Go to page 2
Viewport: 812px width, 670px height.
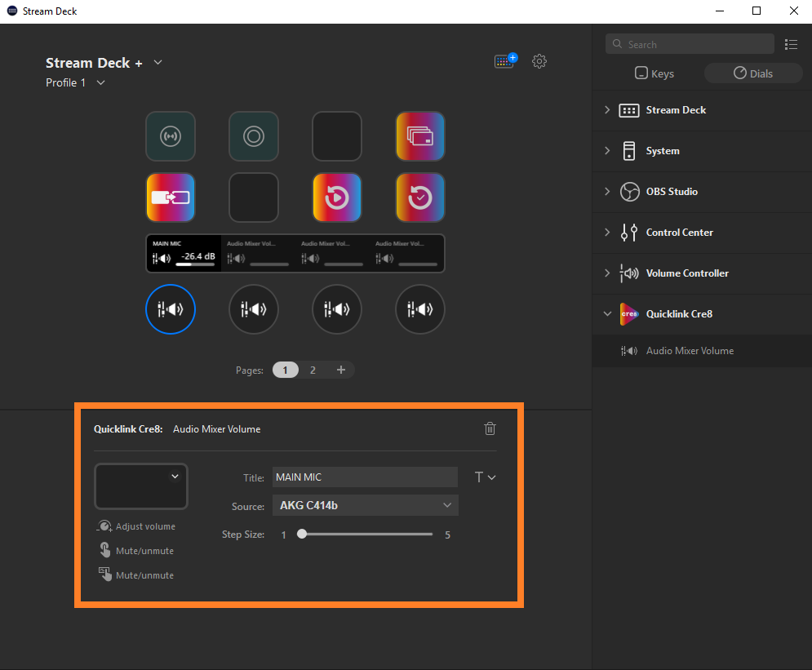pos(313,370)
